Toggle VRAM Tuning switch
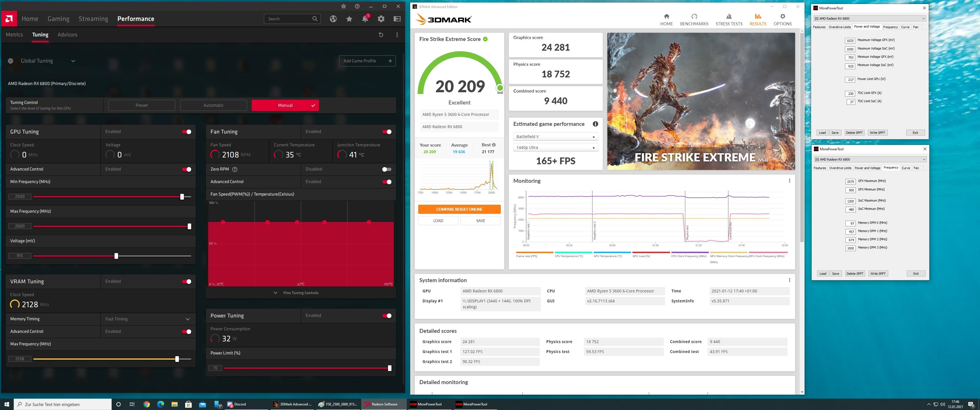980x410 pixels. click(186, 281)
